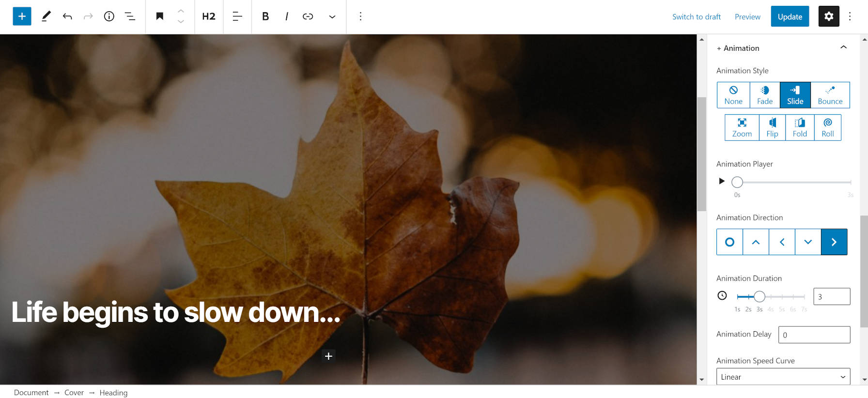The image size is (868, 398).
Task: Click the Update button
Action: pos(790,16)
